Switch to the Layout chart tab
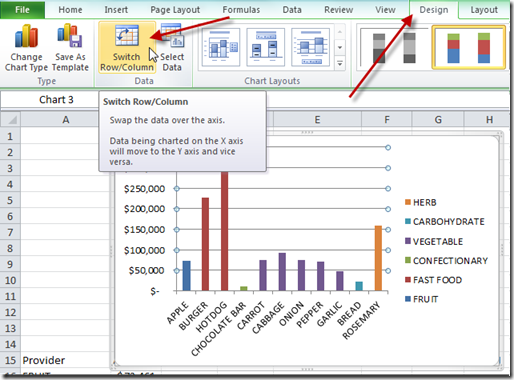 484,10
